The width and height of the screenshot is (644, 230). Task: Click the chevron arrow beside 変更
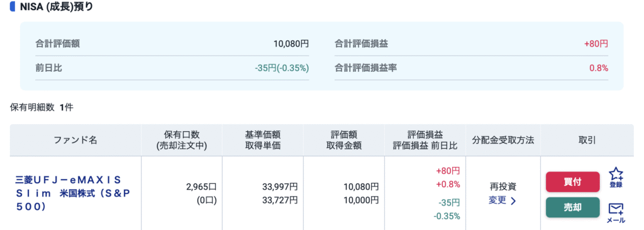coord(513,201)
